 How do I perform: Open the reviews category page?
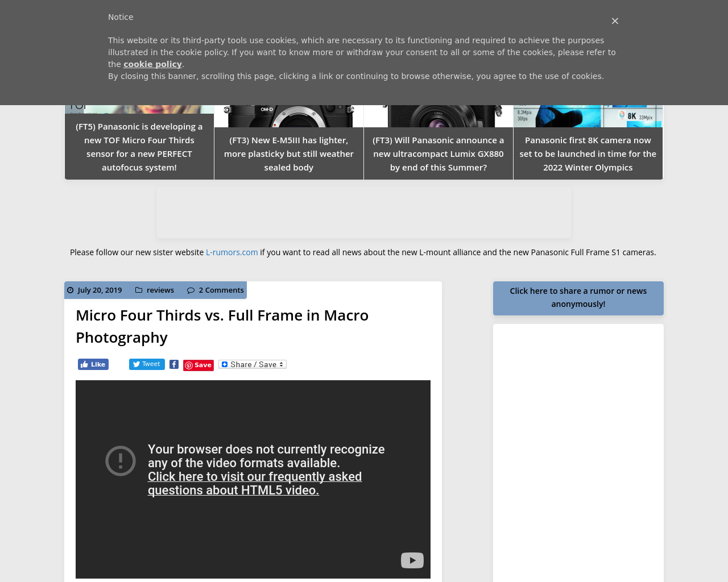160,289
